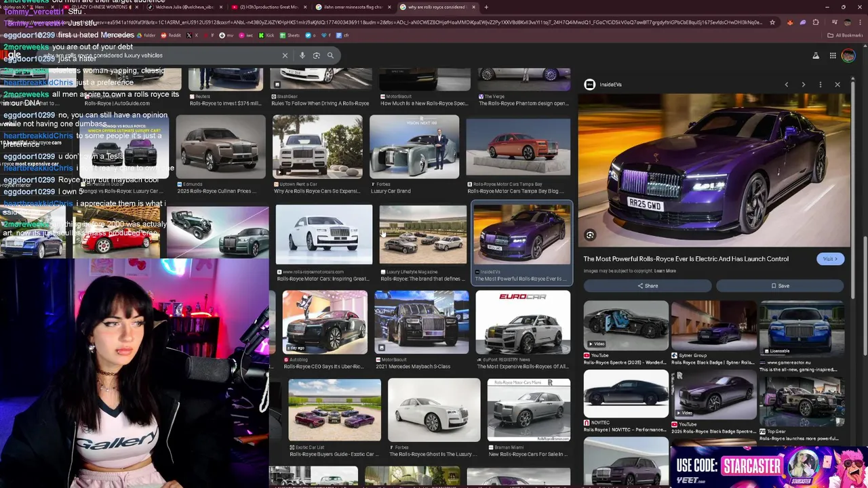Open the large purple Rolls-Royce preview image
Viewport: 868px width, 488px height.
coord(713,170)
